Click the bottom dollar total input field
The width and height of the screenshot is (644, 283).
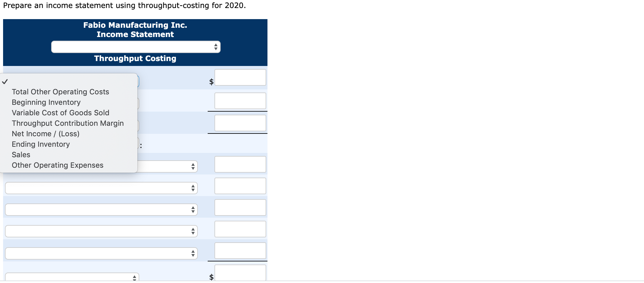tap(240, 272)
